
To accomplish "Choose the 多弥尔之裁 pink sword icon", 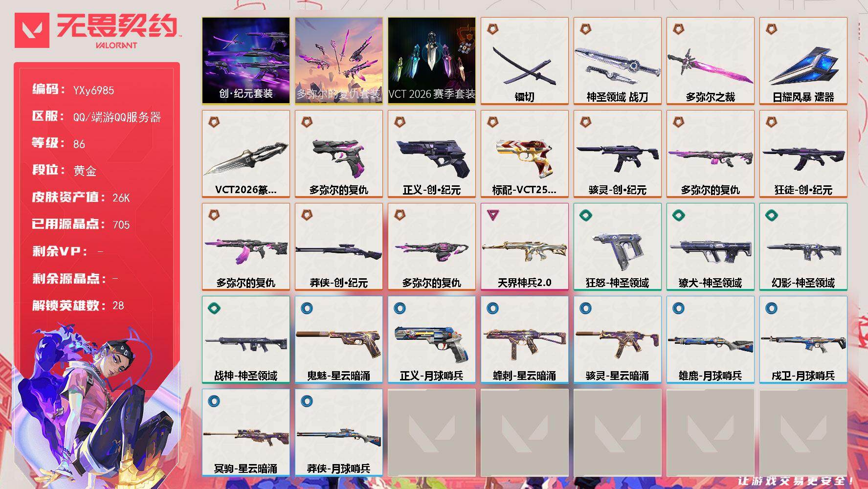I will (x=711, y=61).
